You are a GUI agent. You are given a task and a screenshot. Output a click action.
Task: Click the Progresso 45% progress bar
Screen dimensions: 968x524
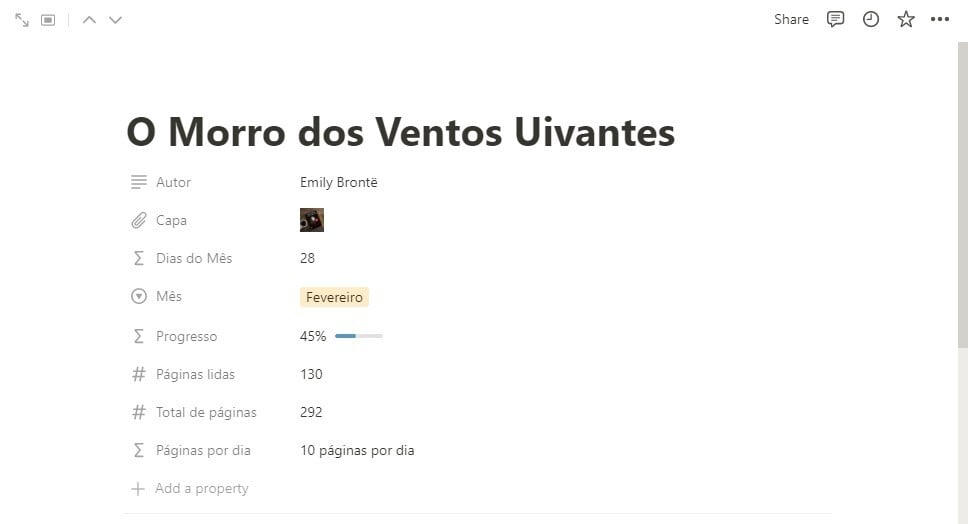tap(359, 336)
